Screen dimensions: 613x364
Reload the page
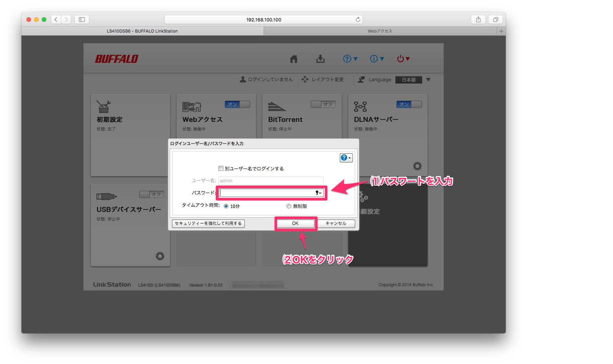click(x=358, y=20)
